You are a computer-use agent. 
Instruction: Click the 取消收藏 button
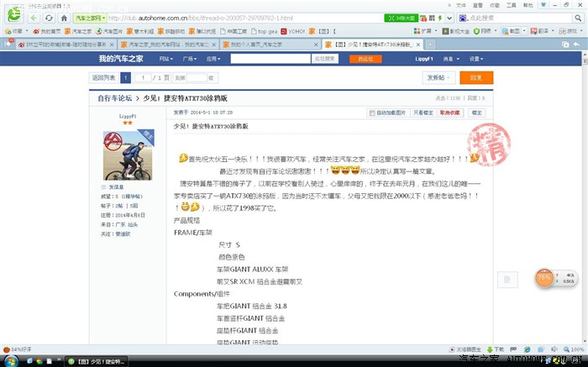coord(449,112)
